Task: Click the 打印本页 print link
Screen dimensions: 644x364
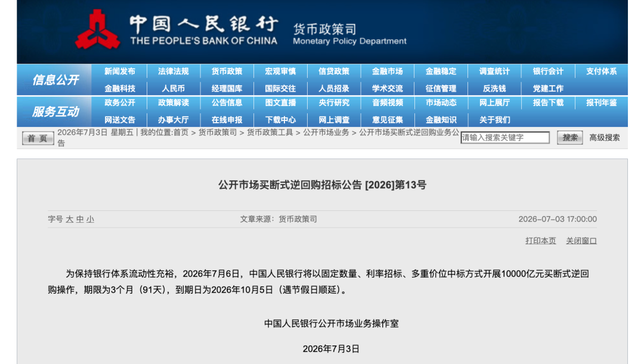Action: tap(540, 241)
